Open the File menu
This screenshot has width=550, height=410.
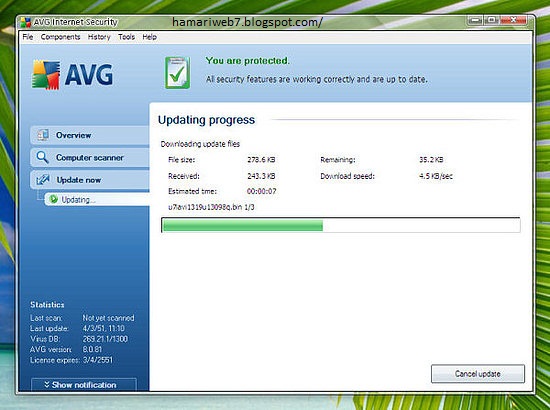[28, 37]
